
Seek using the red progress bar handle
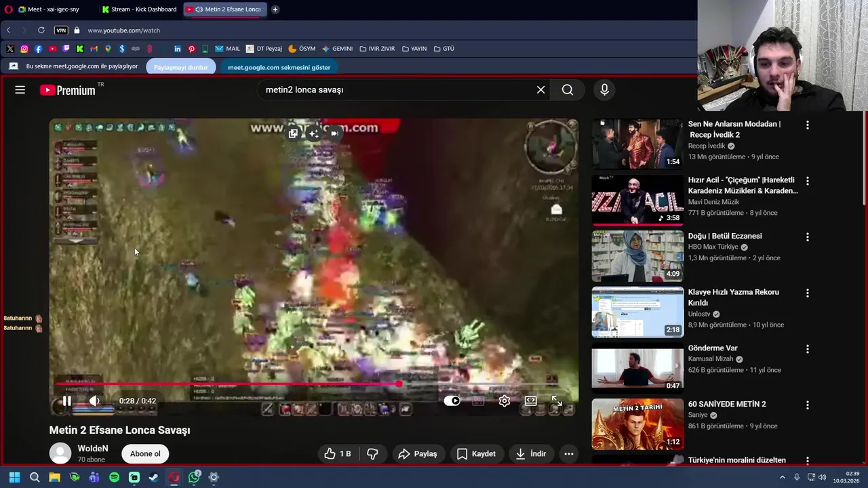coord(399,384)
